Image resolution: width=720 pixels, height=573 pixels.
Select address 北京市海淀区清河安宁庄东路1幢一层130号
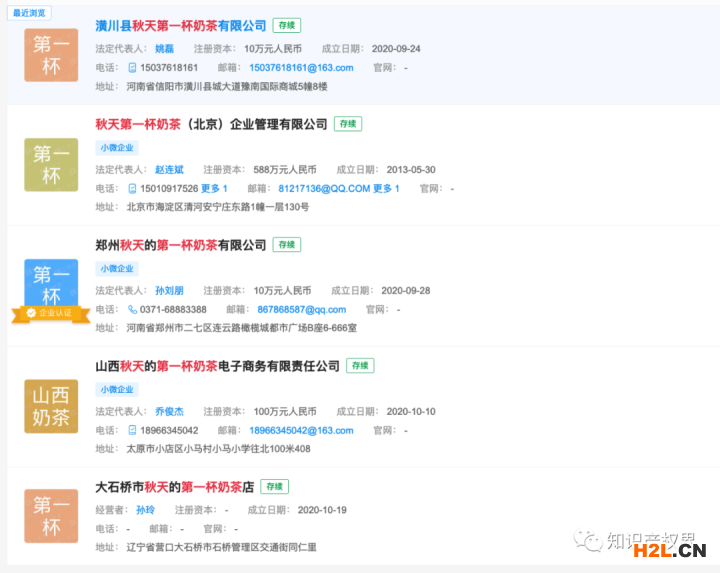(x=218, y=207)
